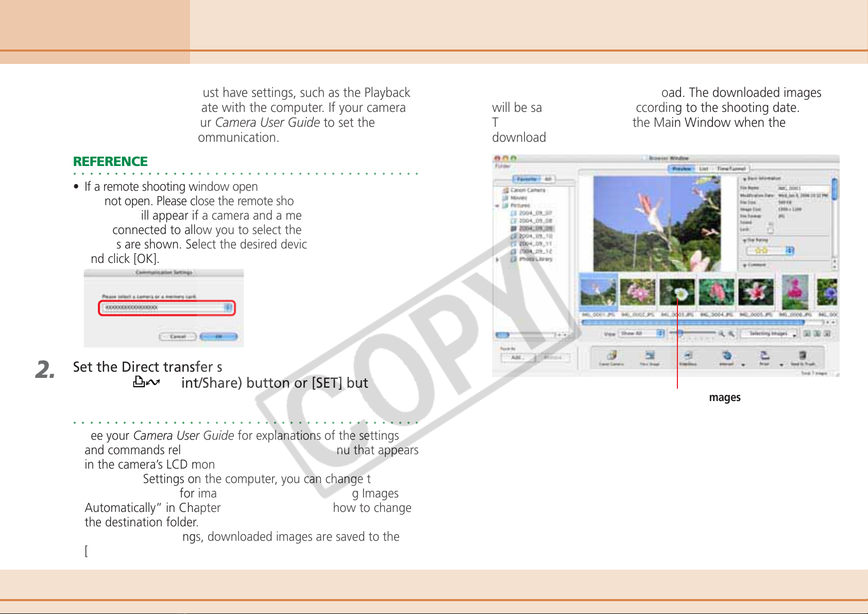Image resolution: width=868 pixels, height=614 pixels.
Task: Switch to the TimeTunnel tab
Action: [730, 169]
